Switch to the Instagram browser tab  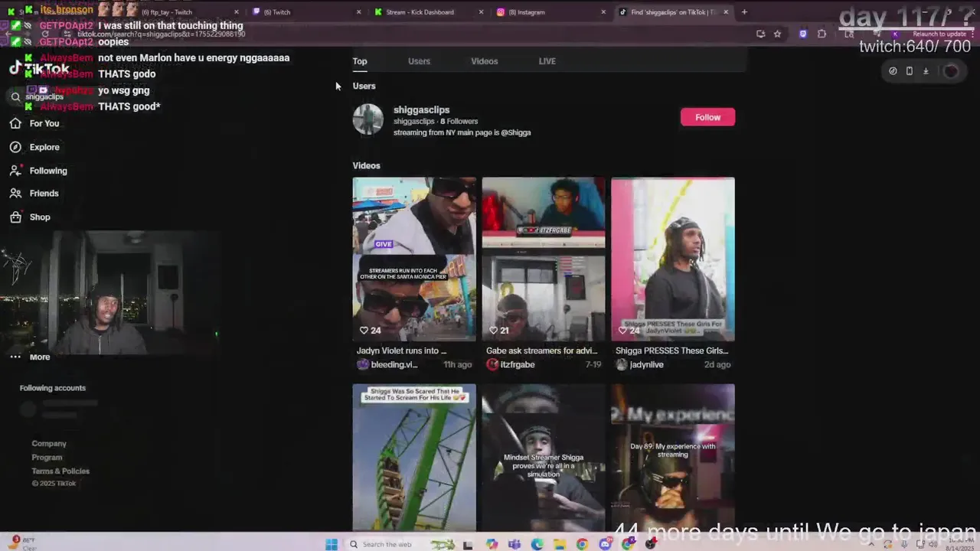point(551,12)
